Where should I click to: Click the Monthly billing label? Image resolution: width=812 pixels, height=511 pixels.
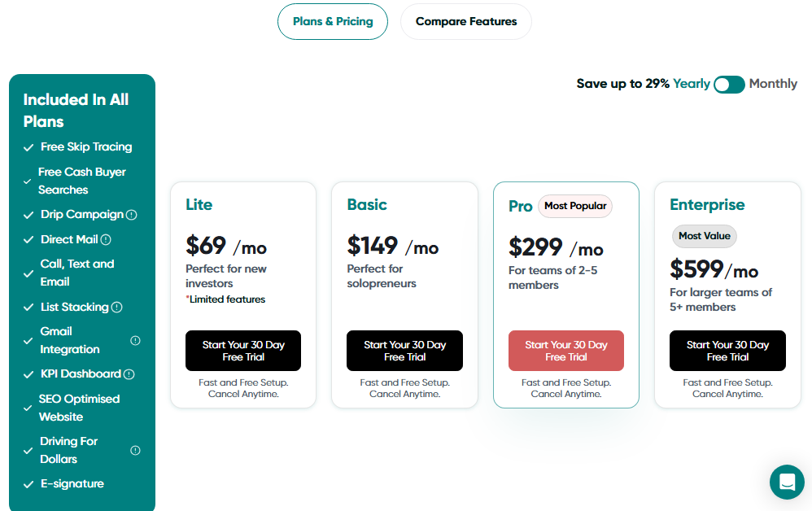pos(773,83)
